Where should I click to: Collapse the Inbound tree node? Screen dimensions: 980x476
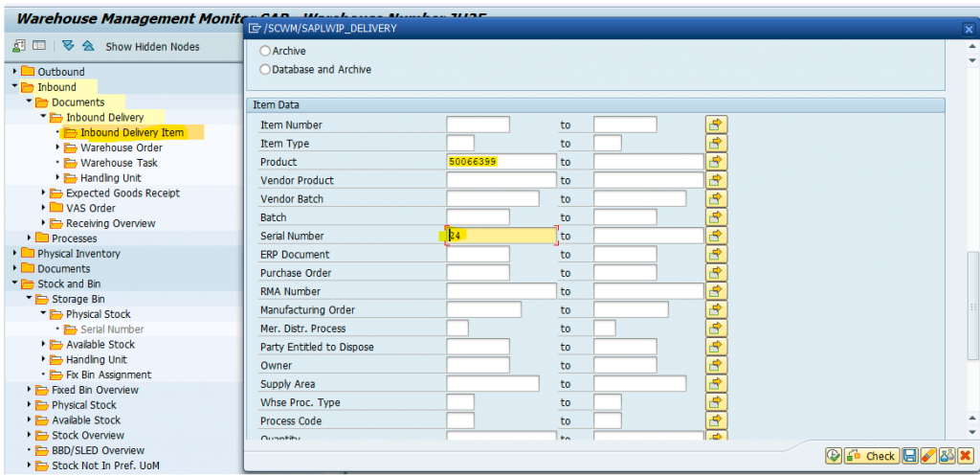click(15, 87)
